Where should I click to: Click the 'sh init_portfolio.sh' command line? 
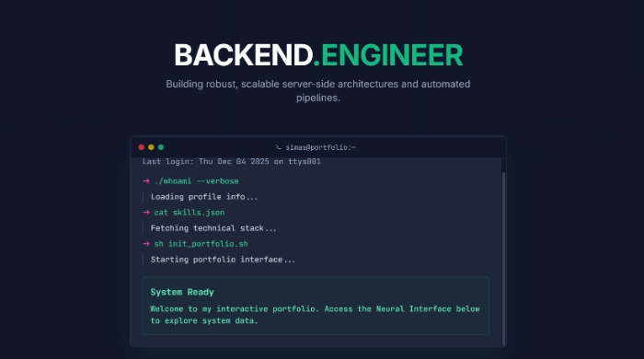click(x=201, y=244)
